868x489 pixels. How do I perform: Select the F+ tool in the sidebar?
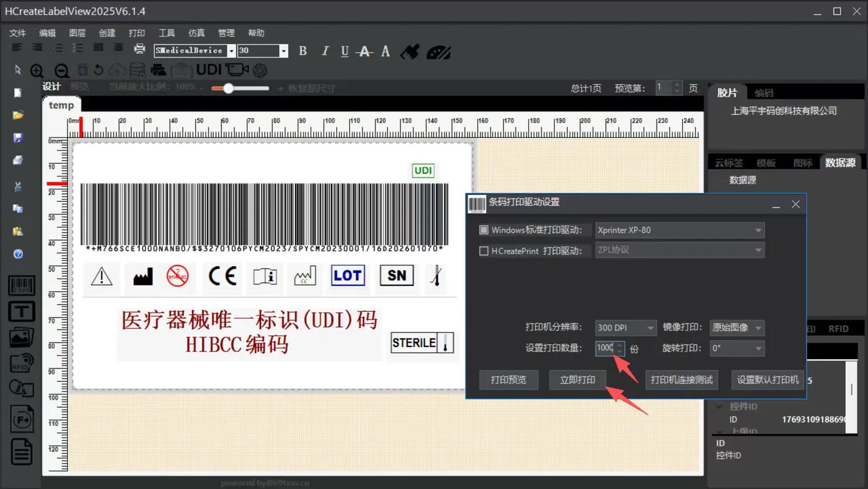(x=21, y=419)
